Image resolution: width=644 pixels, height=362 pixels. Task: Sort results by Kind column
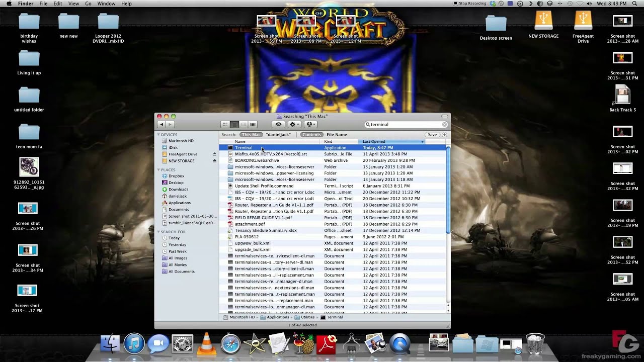coord(340,142)
